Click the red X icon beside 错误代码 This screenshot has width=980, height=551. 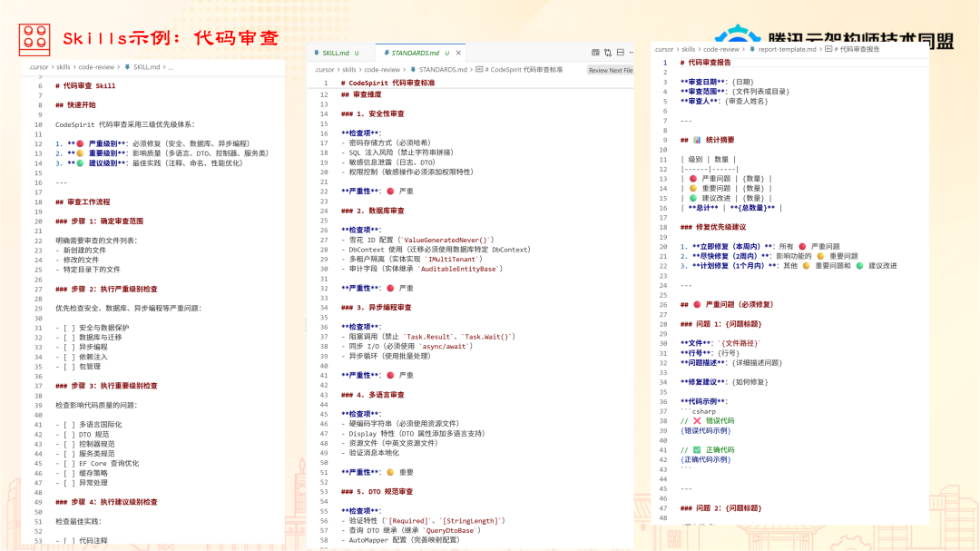pyautogui.click(x=697, y=421)
